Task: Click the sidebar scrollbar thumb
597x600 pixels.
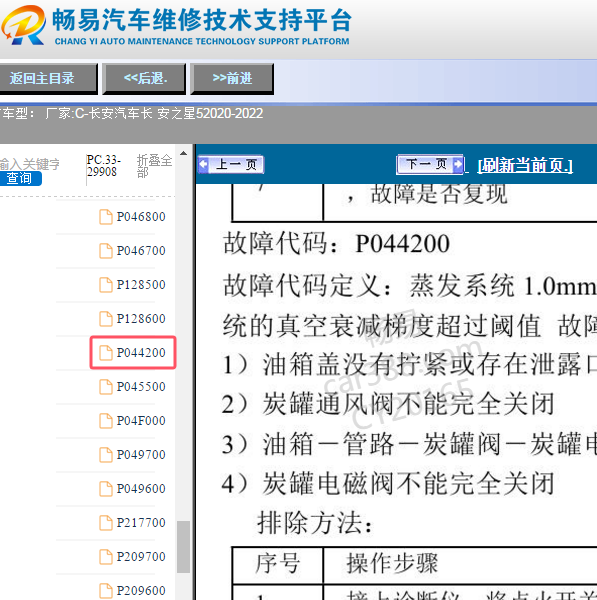Action: [183, 547]
